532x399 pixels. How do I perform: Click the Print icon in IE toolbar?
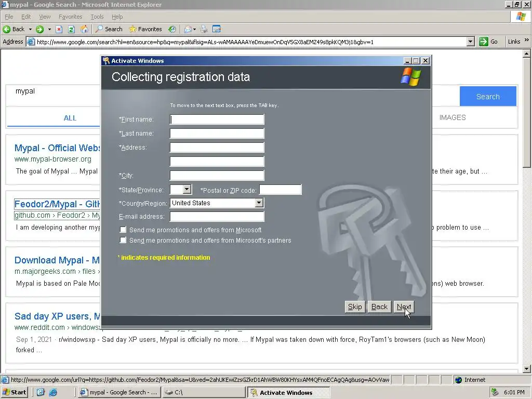coord(204,29)
